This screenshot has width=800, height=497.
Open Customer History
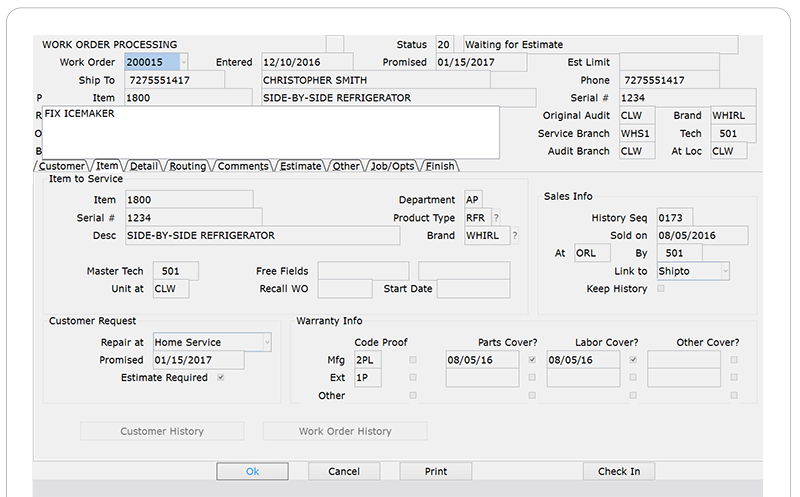pos(162,431)
